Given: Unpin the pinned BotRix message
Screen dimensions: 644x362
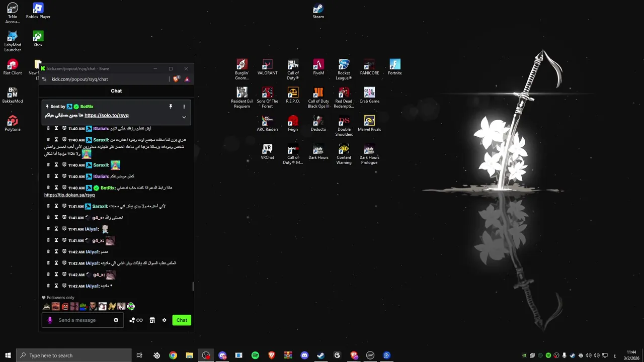Looking at the screenshot, I should click(x=171, y=107).
